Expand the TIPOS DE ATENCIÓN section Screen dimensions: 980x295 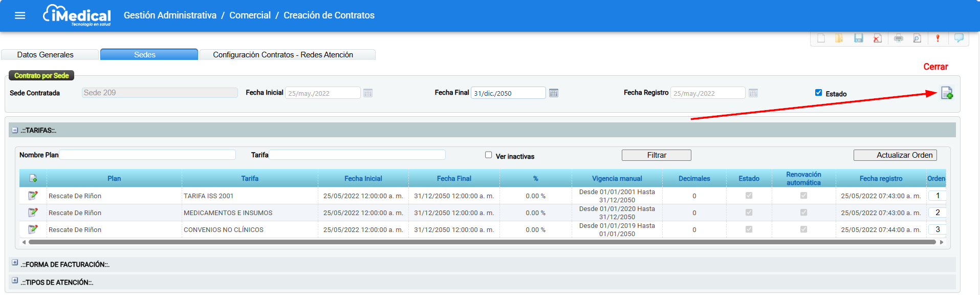(x=15, y=281)
